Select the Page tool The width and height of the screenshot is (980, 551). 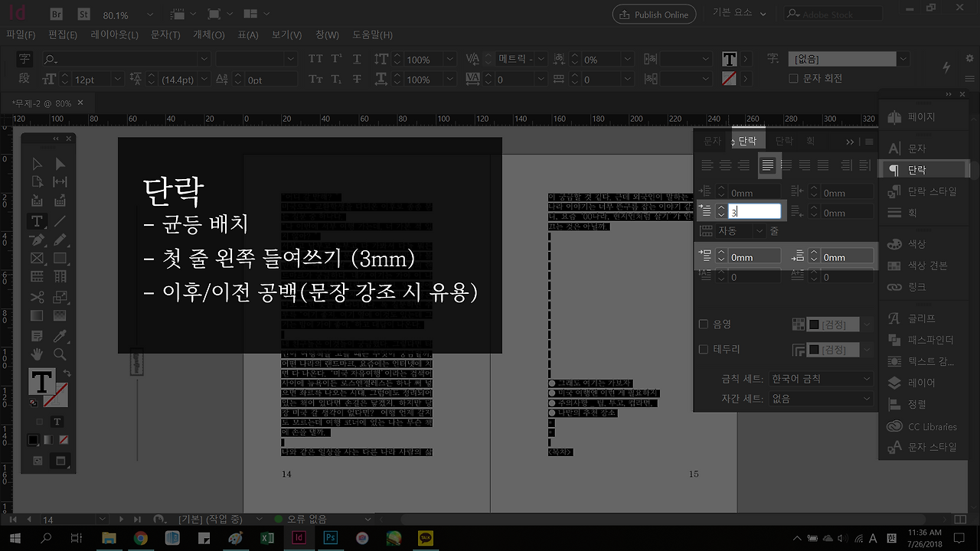pos(37,182)
